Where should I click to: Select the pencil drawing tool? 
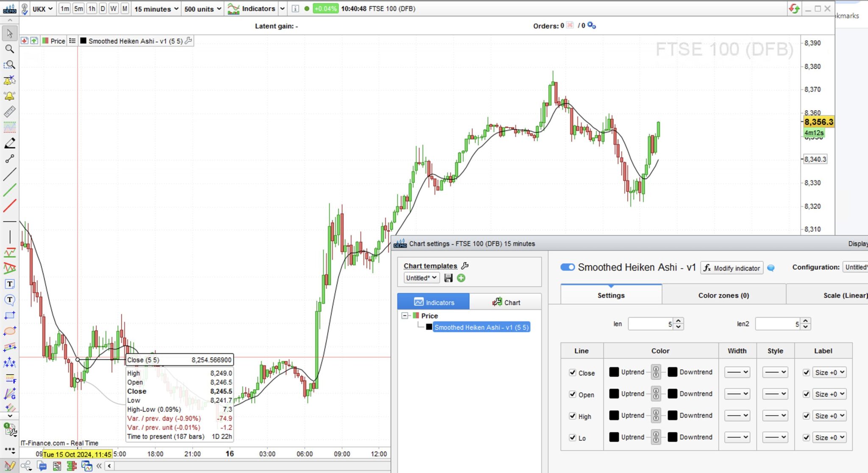(x=9, y=143)
